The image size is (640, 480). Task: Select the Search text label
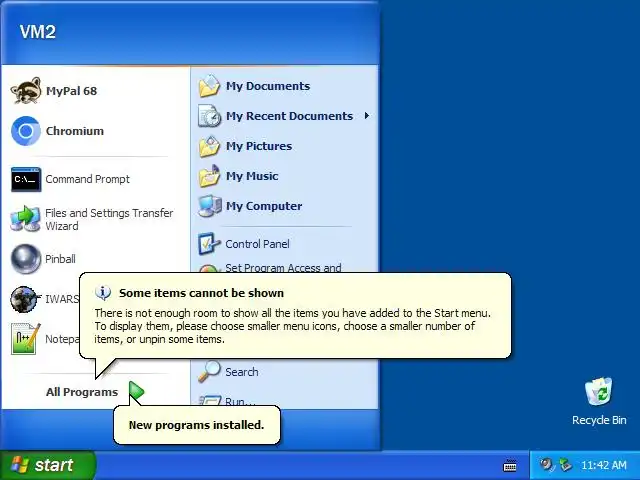point(242,372)
